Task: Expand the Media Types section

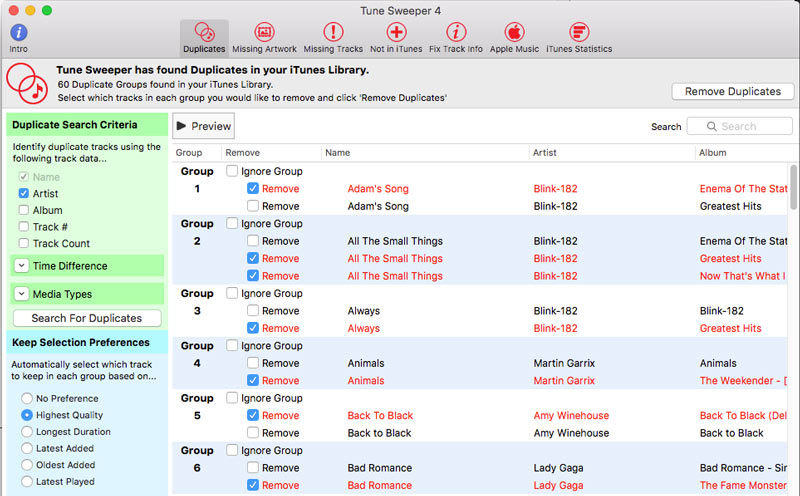Action: (x=21, y=294)
